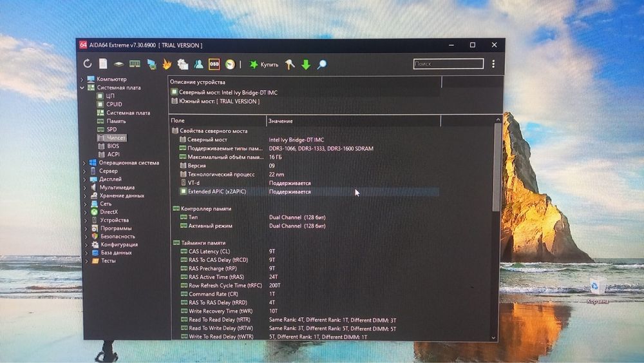Select RAS To CAS Delay (tRCD) row
Image resolution: width=644 pixels, height=363 pixels.
click(x=310, y=260)
